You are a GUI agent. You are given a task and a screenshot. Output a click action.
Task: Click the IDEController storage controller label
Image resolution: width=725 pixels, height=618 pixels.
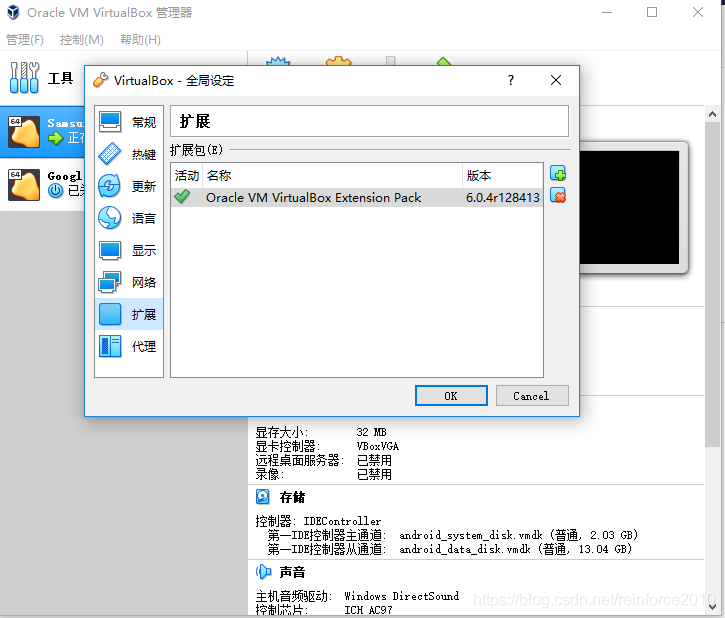point(342,521)
